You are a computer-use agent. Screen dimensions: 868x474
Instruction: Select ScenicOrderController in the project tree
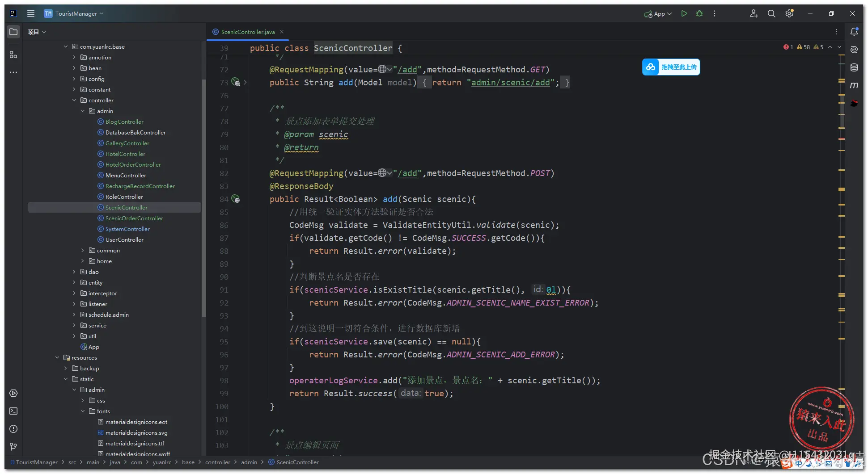click(x=134, y=218)
